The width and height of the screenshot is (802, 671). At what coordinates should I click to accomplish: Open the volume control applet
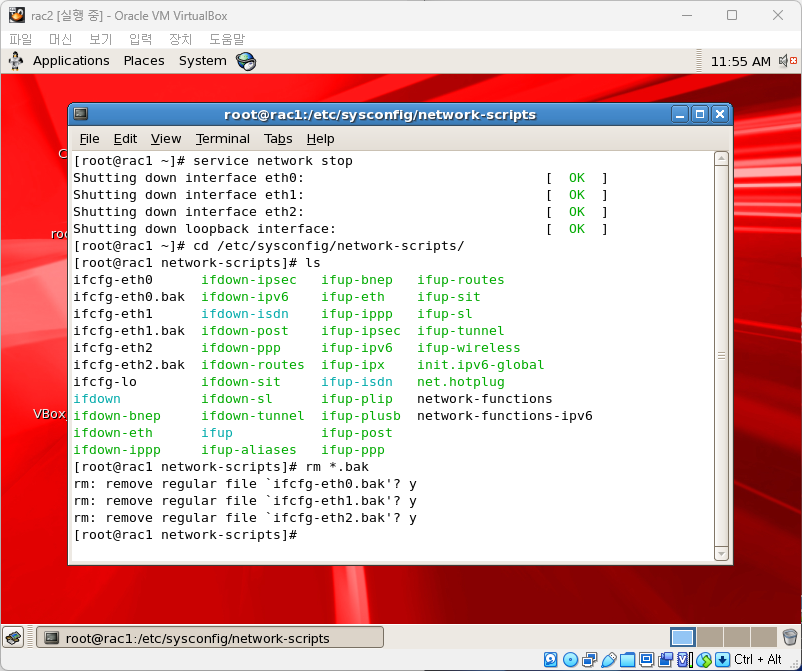coord(788,61)
